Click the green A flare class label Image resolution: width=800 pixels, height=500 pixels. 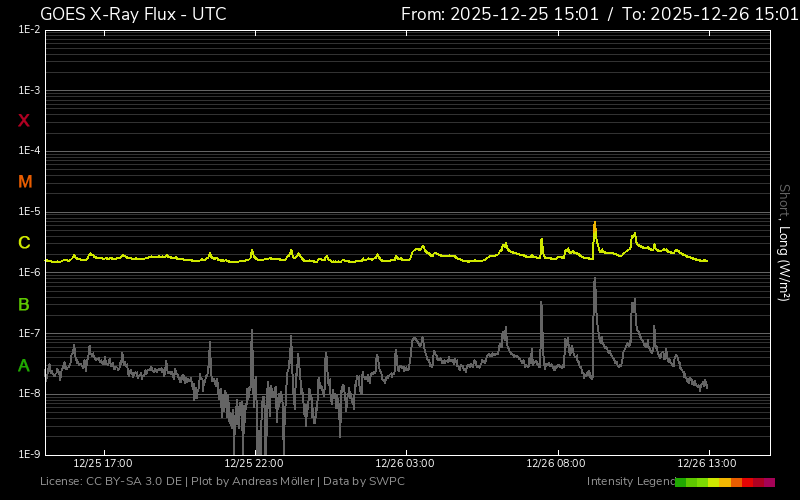[x=24, y=366]
